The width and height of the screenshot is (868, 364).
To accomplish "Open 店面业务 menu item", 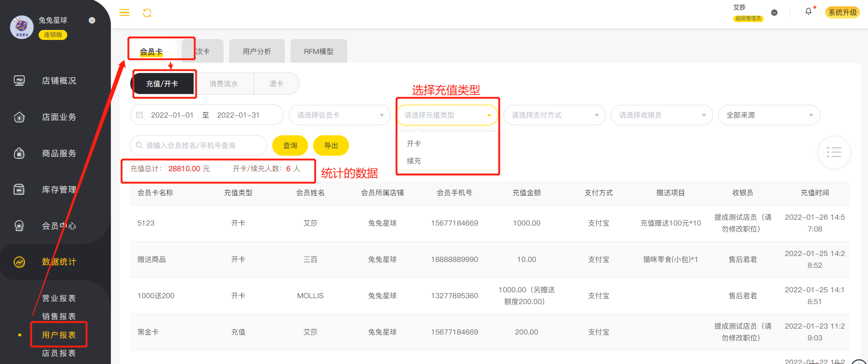I will (59, 117).
